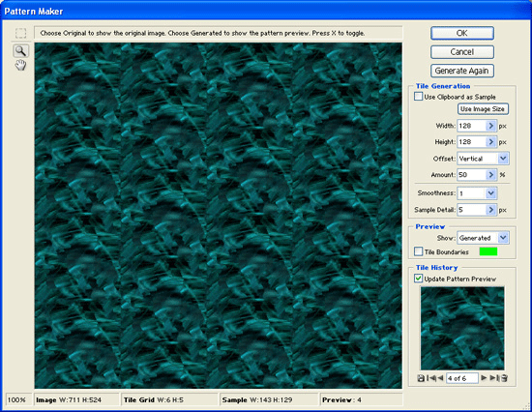The height and width of the screenshot is (412, 532).
Task: Click the Generate Again button
Action: 462,71
